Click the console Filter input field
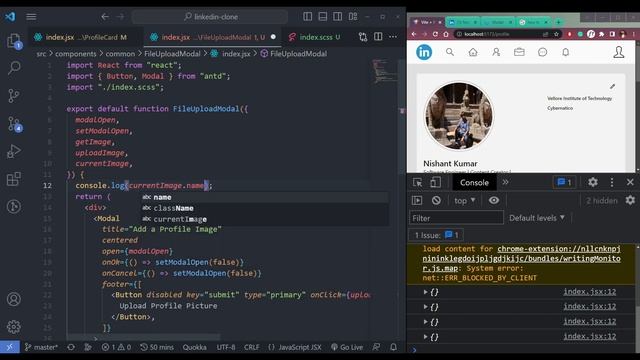640x360 pixels. (456, 218)
